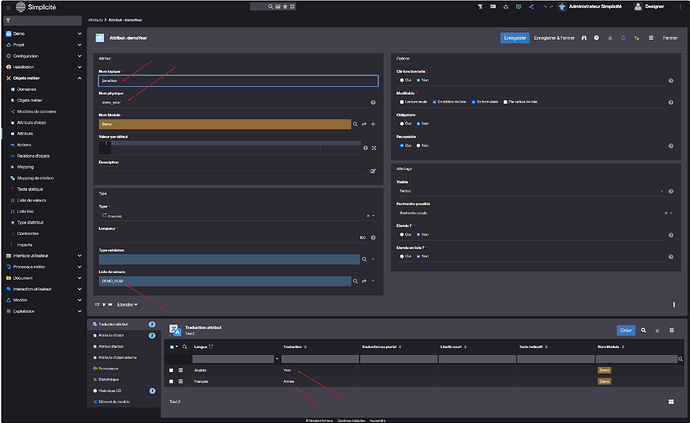Image resolution: width=690 pixels, height=423 pixels.
Task: Open the Langue filter dropdown in list
Action: pyautogui.click(x=277, y=359)
